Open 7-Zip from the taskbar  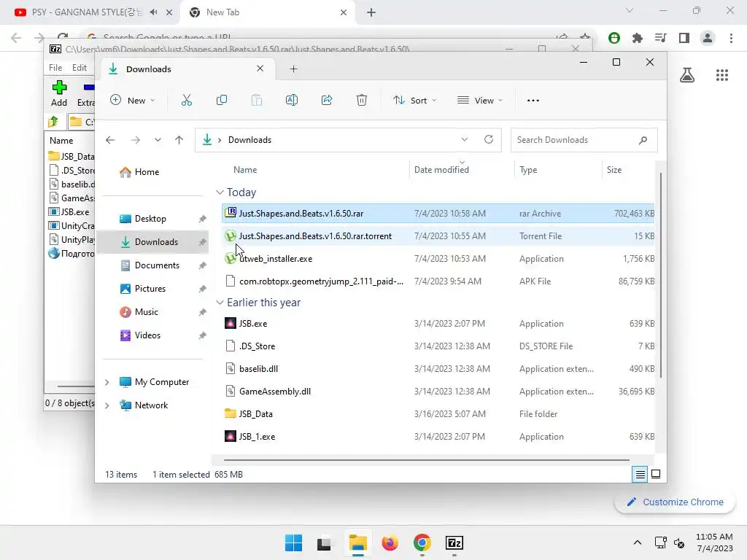(454, 542)
